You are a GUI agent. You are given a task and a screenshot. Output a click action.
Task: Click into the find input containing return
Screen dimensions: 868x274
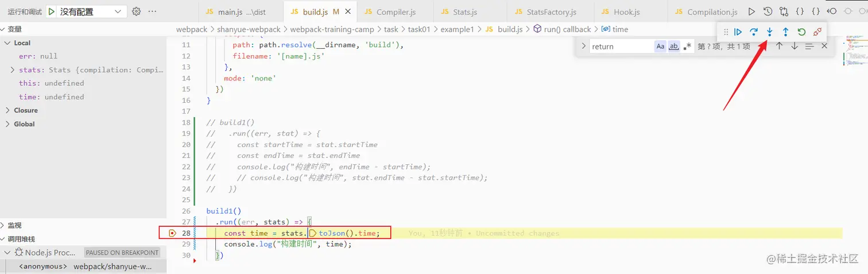click(622, 47)
